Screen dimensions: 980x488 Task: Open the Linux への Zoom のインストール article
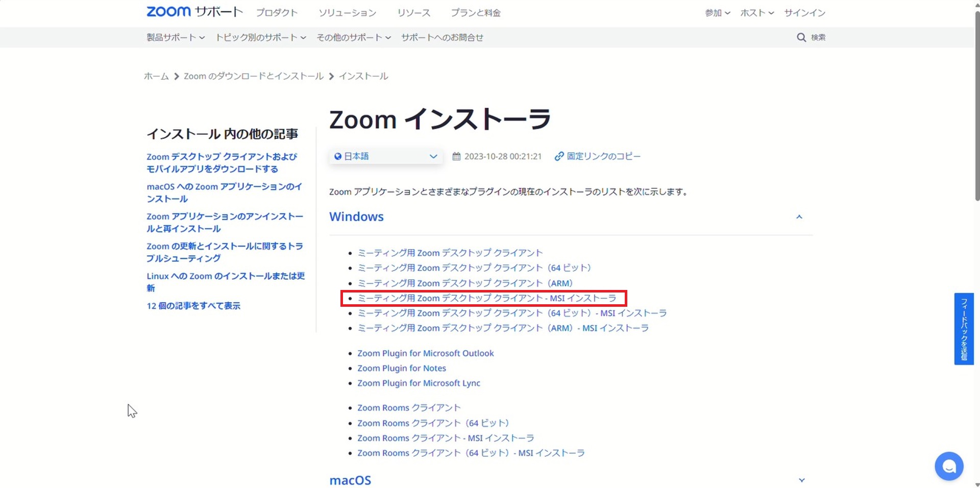coord(226,282)
